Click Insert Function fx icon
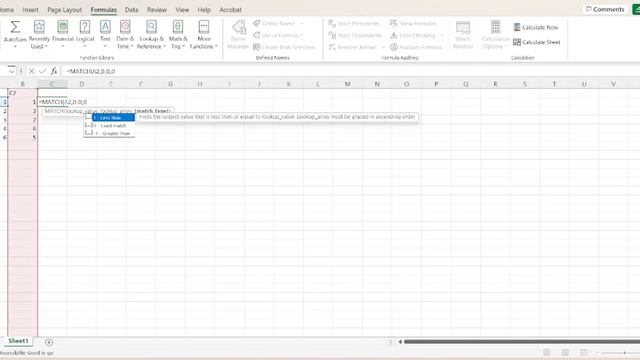The image size is (640, 360). (x=54, y=71)
